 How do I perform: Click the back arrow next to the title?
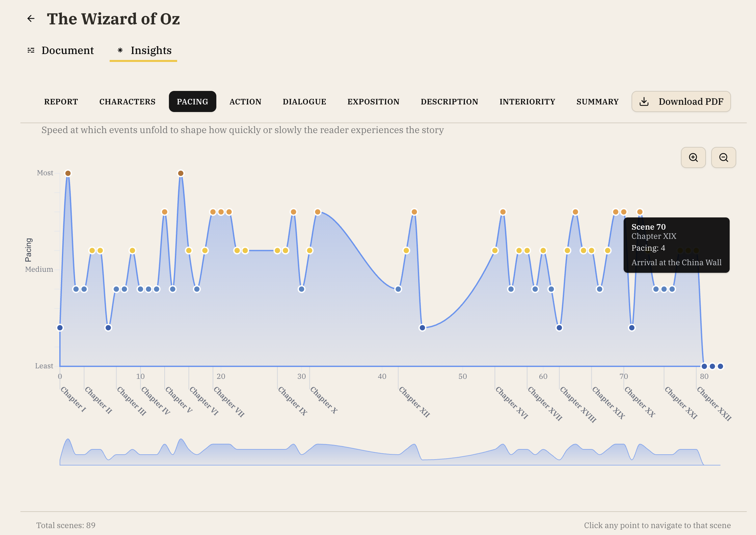point(31,18)
